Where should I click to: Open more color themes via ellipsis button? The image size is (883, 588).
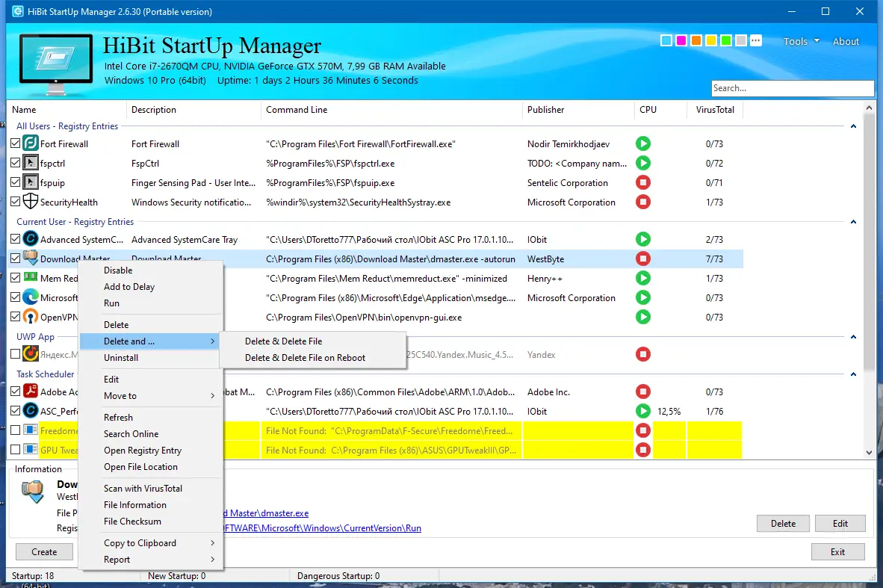pyautogui.click(x=756, y=40)
